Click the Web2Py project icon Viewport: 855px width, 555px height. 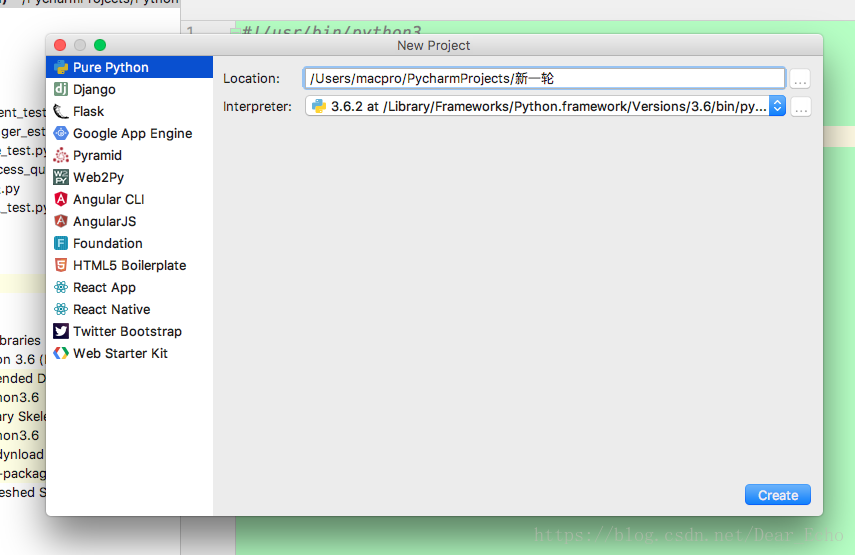(x=61, y=177)
